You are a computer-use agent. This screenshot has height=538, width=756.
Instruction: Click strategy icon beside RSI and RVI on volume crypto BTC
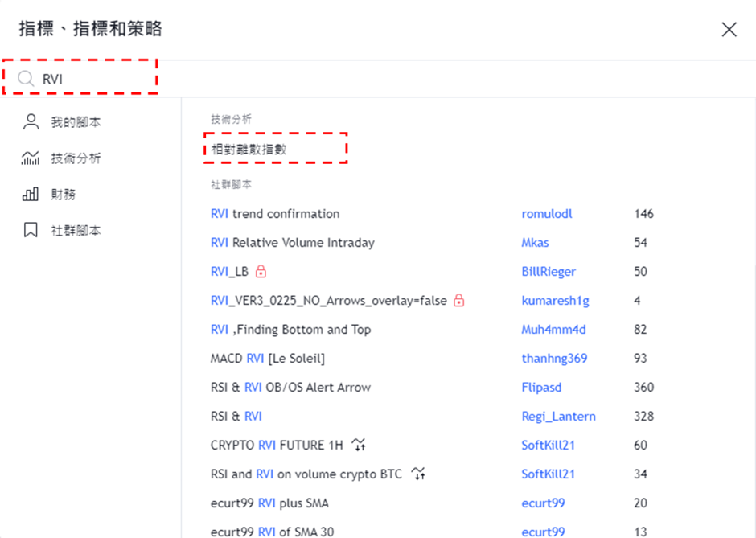click(x=417, y=474)
